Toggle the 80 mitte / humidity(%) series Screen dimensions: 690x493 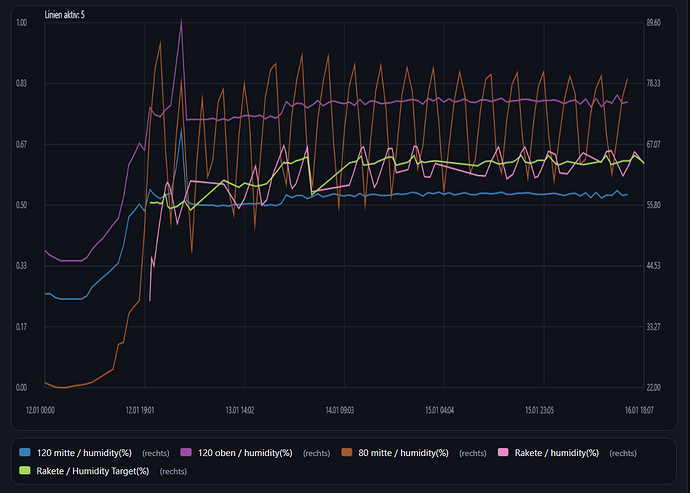click(402, 453)
